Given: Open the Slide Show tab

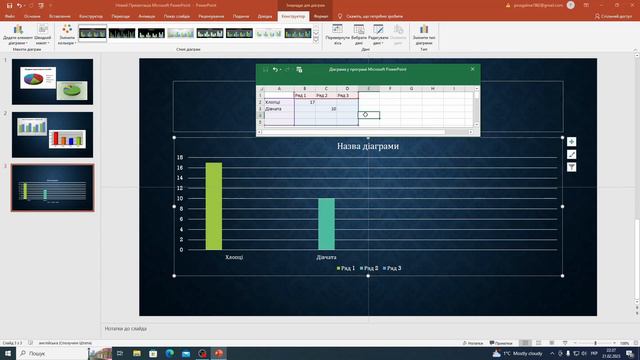Looking at the screenshot, I should (177, 16).
